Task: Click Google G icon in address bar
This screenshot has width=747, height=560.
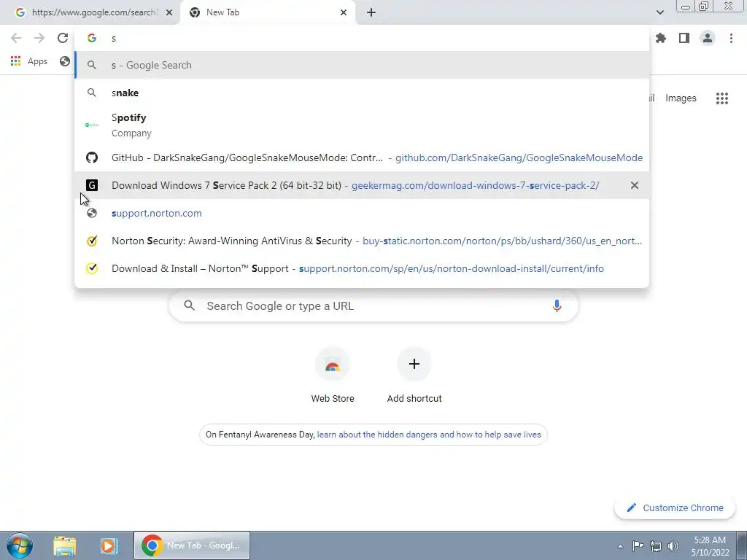Action: coord(91,38)
